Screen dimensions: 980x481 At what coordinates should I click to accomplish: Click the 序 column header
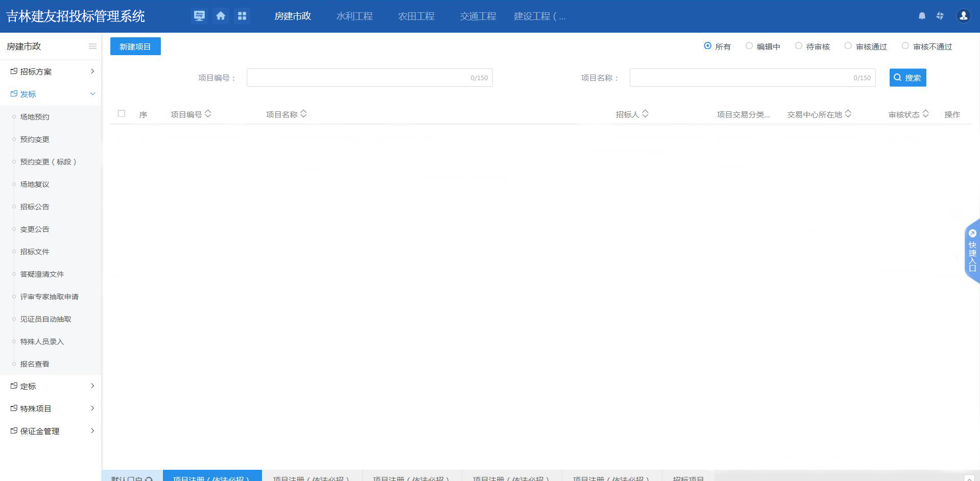click(143, 115)
